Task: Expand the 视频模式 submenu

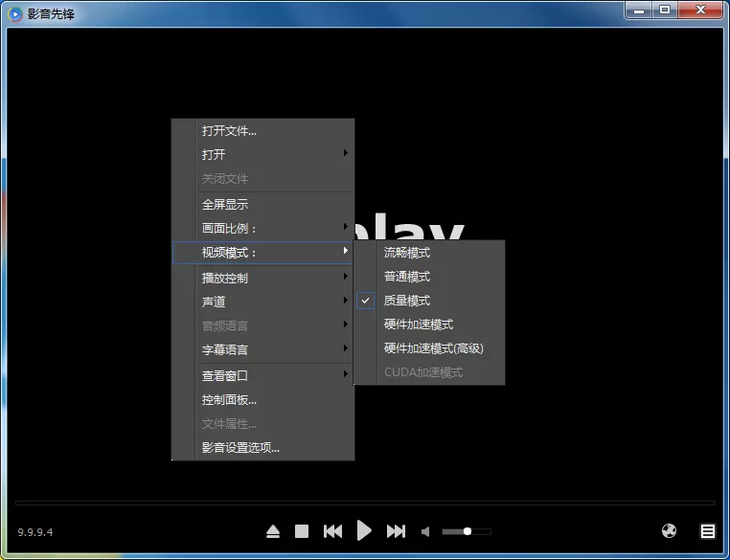Action: pos(263,253)
